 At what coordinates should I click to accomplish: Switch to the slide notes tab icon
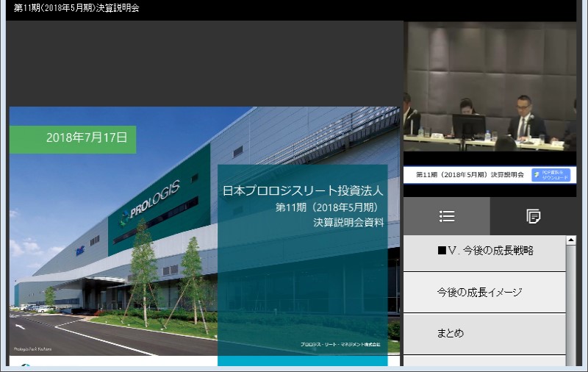pos(533,216)
